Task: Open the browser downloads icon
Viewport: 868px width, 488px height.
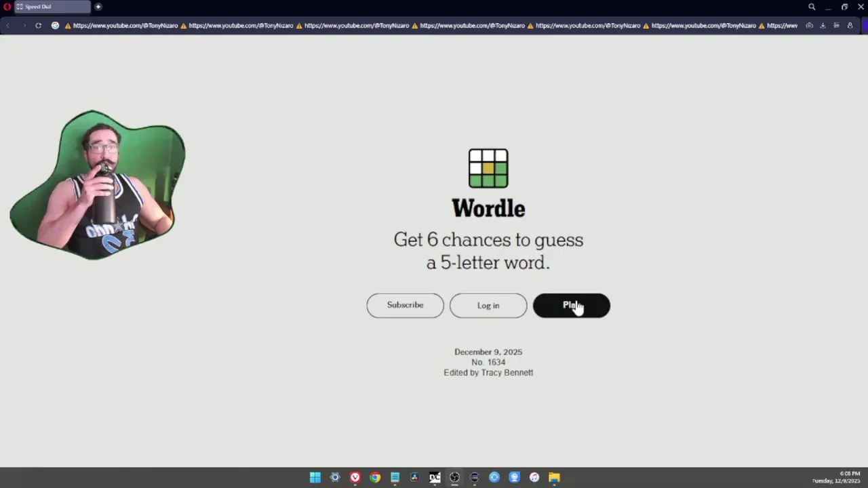Action: click(823, 26)
